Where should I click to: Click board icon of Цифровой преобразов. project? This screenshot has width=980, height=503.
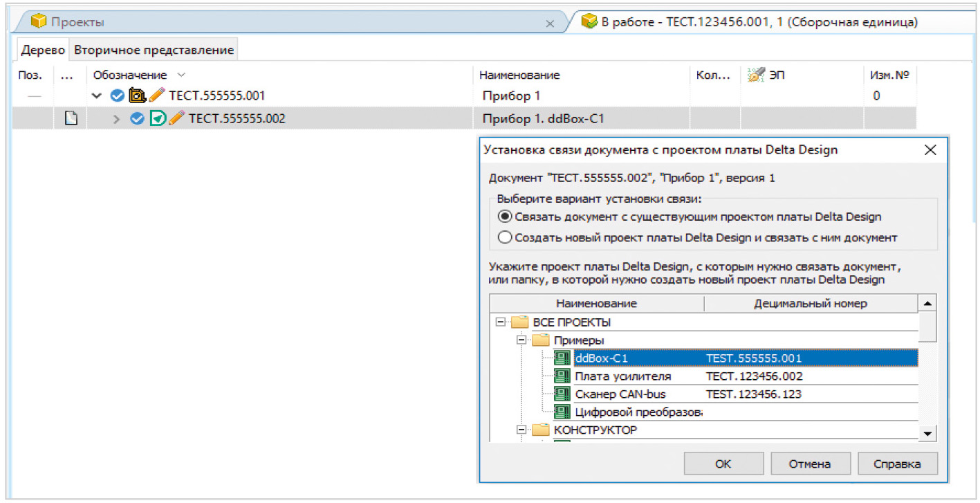tap(562, 412)
